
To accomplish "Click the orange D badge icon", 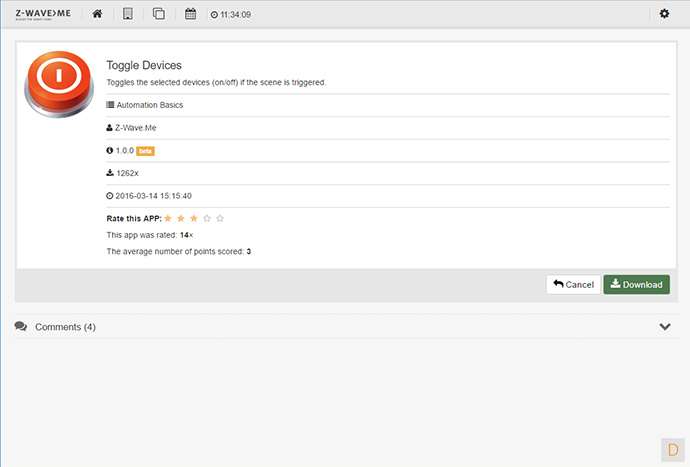I will (672, 449).
